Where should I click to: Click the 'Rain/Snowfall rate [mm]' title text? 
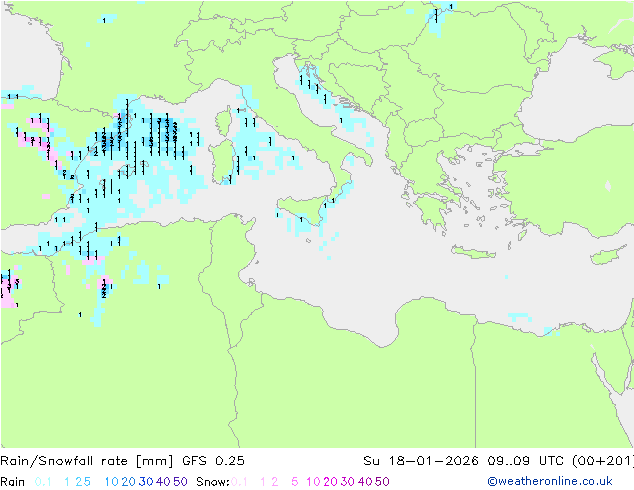[87, 461]
